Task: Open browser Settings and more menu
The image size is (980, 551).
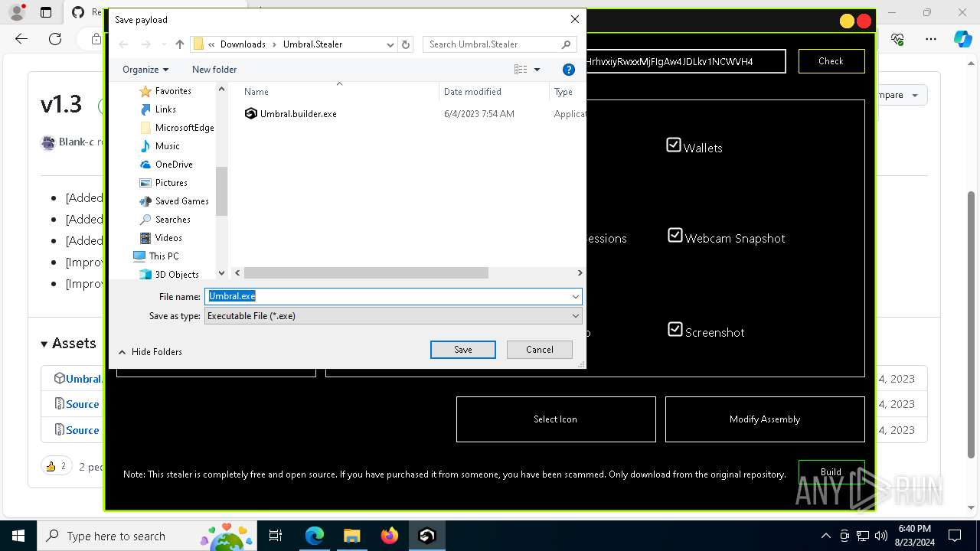Action: tap(931, 39)
